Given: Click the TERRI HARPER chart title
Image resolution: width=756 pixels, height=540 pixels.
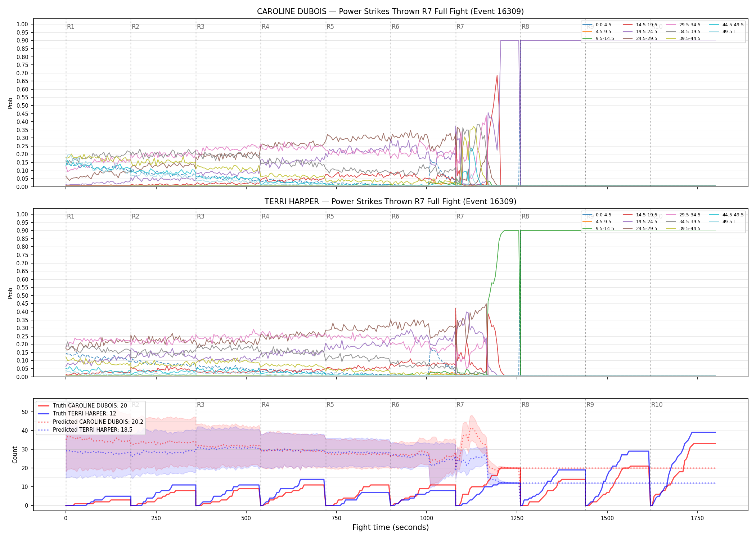Looking at the screenshot, I should pos(390,202).
